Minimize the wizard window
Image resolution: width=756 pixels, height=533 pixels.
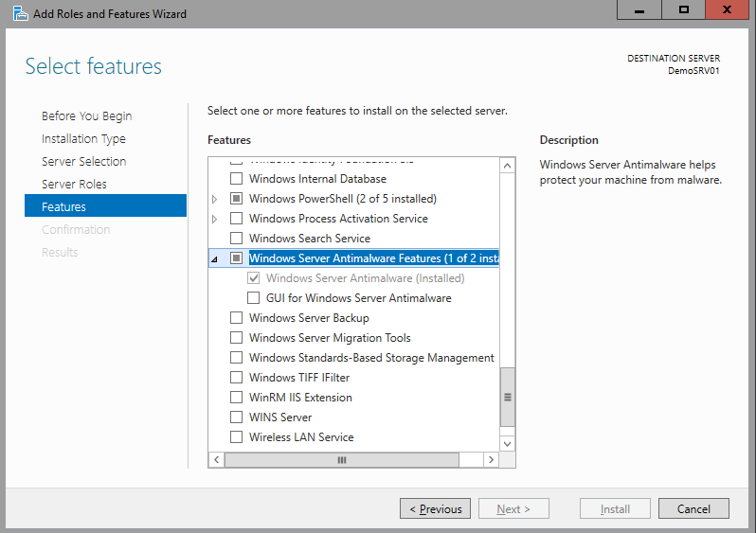tap(639, 9)
